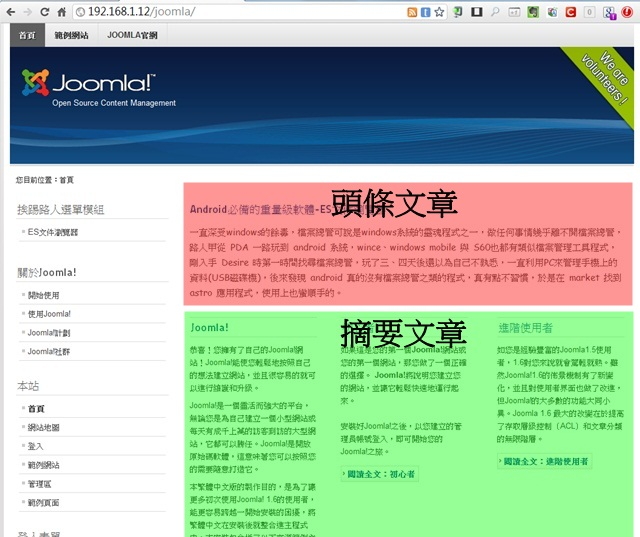Image resolution: width=640 pixels, height=537 pixels.
Task: Click the Google 'g' extension with purple badge
Action: pos(609,13)
